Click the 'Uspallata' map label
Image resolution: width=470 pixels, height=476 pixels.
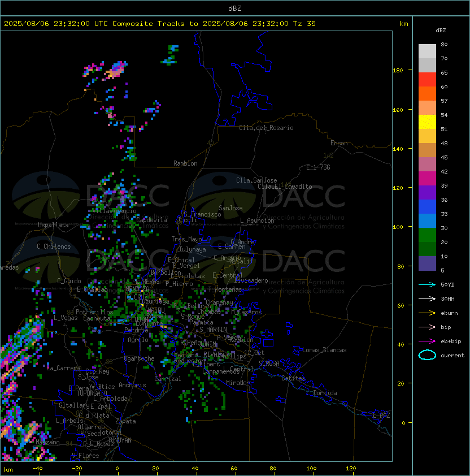coord(53,225)
